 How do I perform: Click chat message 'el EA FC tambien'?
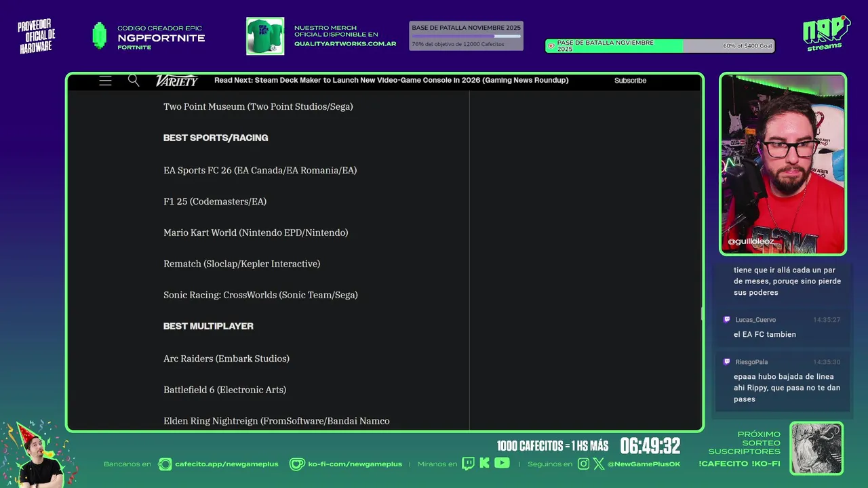(x=765, y=334)
